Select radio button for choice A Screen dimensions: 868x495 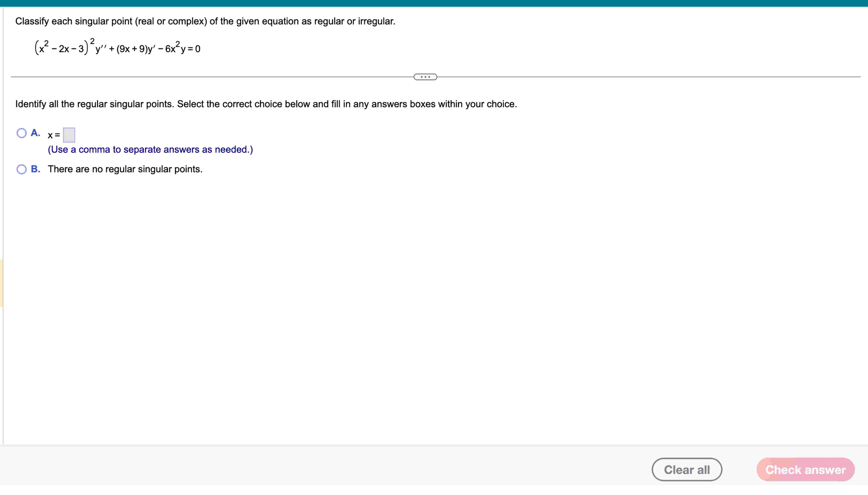coord(21,133)
